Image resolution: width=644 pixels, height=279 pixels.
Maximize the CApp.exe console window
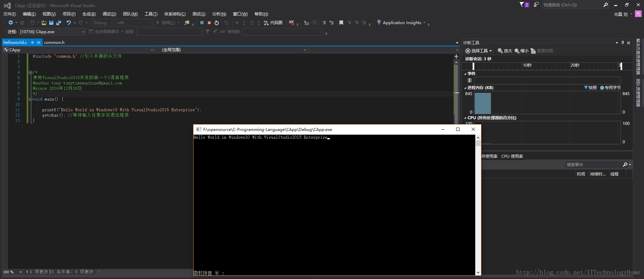click(458, 130)
